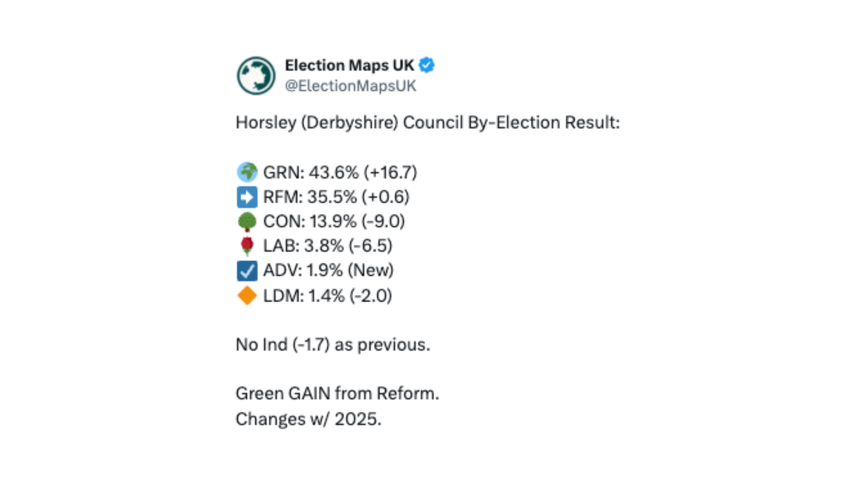Open the @ElectionMapsUK handle link
The image size is (868, 488).
coord(350,86)
